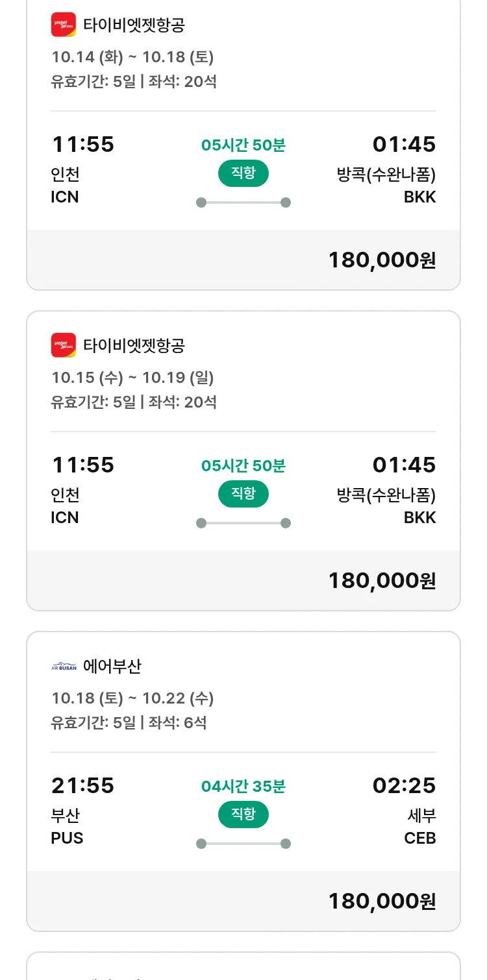
Task: Select the 에어부산 airline name
Action: (x=112, y=666)
